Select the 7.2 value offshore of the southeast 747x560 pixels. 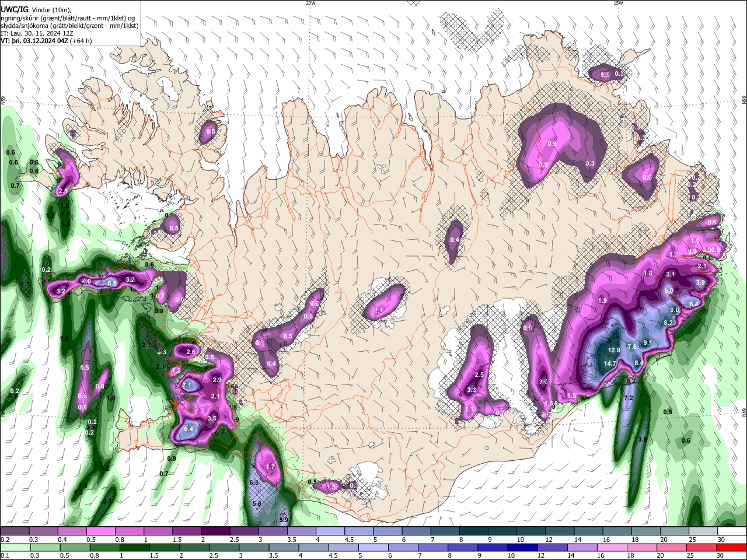point(629,398)
